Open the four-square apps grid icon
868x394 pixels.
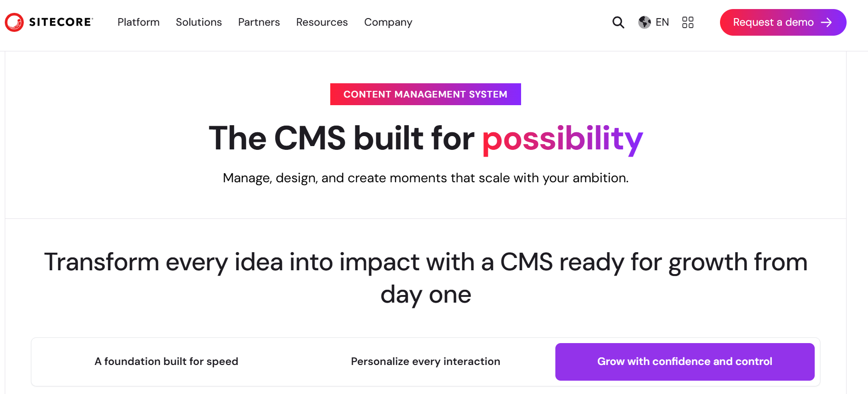click(x=688, y=22)
